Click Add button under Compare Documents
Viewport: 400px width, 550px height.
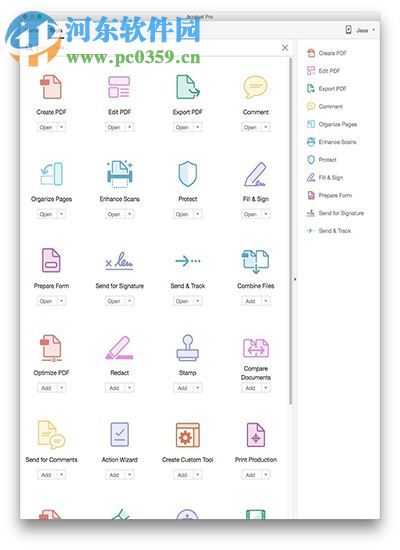point(251,388)
